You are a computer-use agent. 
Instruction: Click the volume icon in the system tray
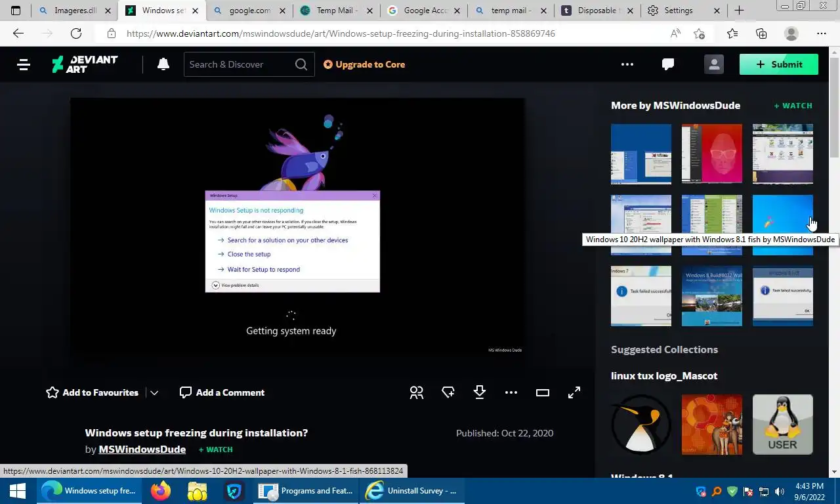[780, 491]
